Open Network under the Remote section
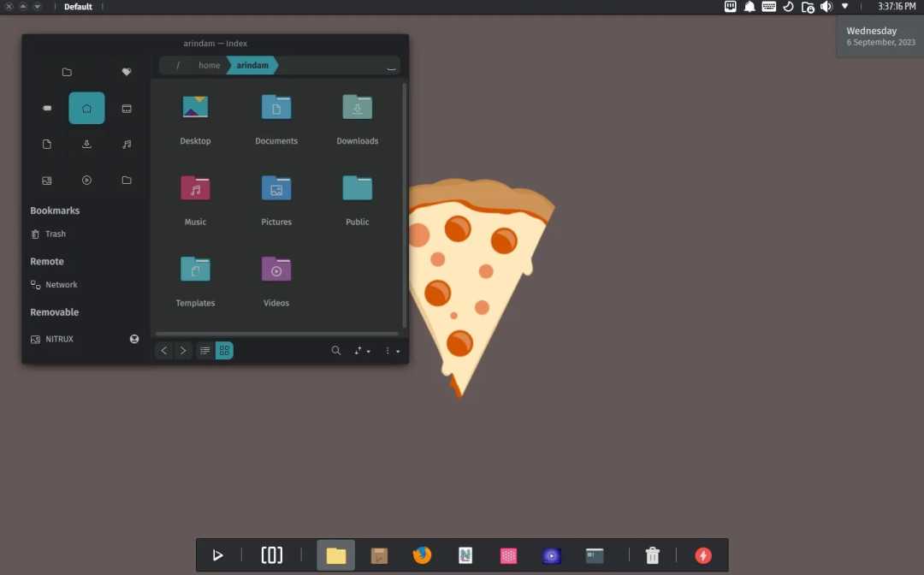Viewport: 924px width, 575px height. (x=60, y=284)
